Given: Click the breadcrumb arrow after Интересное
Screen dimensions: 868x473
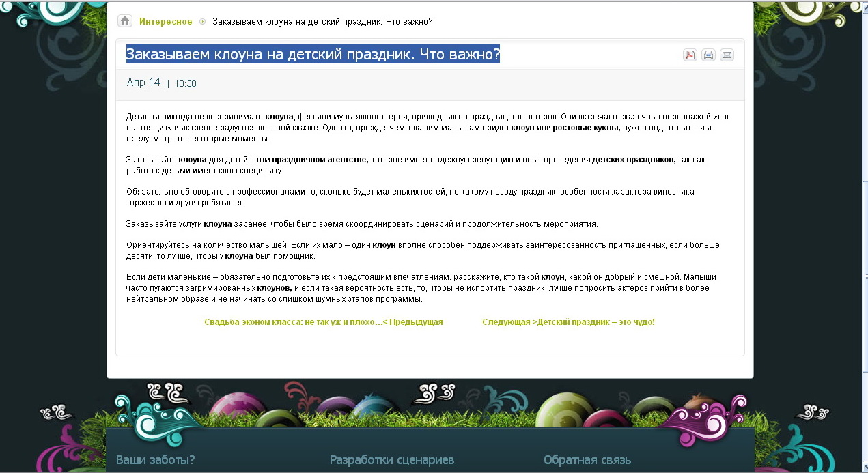Looking at the screenshot, I should point(203,22).
